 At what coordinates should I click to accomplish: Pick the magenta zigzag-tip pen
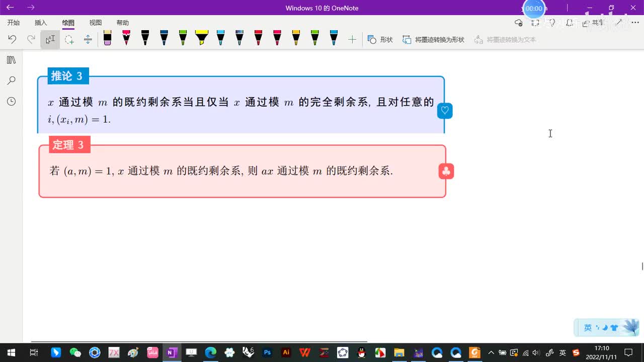pyautogui.click(x=126, y=38)
